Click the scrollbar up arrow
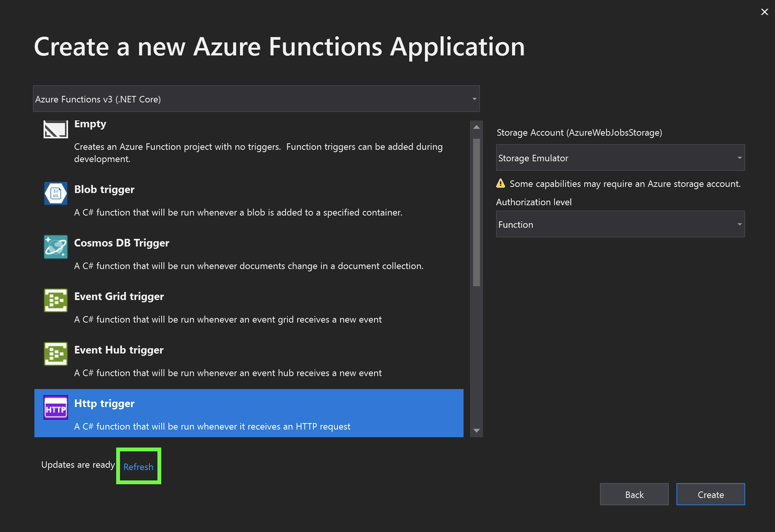This screenshot has height=532, width=775. click(x=476, y=127)
